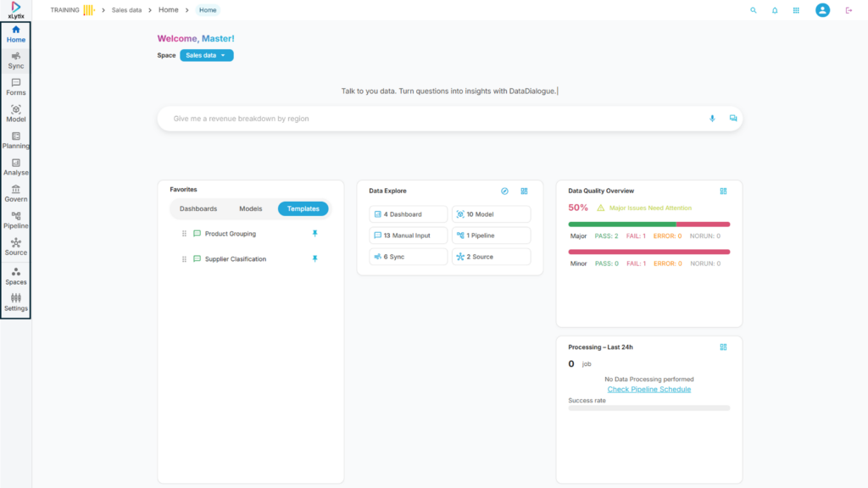868x488 pixels.
Task: Open notifications bell icon
Action: click(775, 10)
